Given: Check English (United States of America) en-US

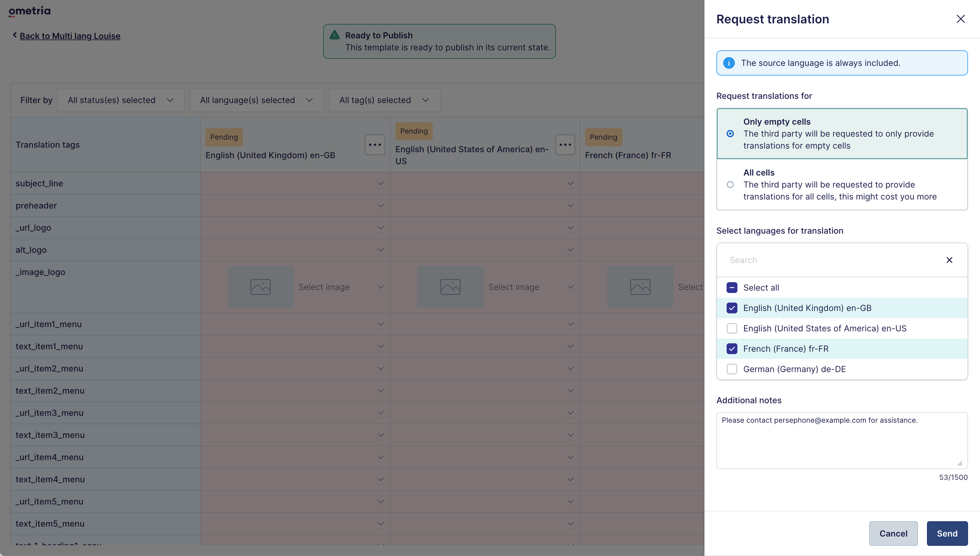Looking at the screenshot, I should click(731, 328).
